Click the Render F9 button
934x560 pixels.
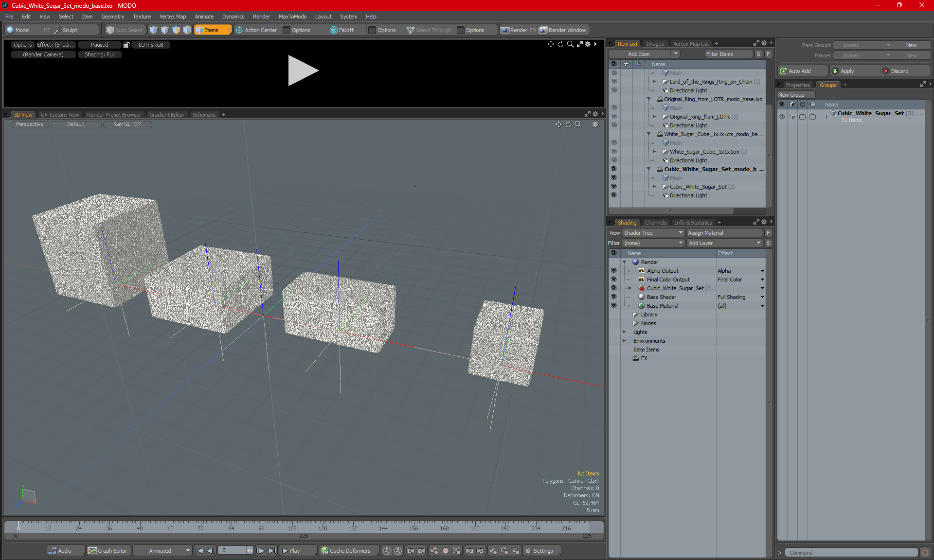click(518, 30)
